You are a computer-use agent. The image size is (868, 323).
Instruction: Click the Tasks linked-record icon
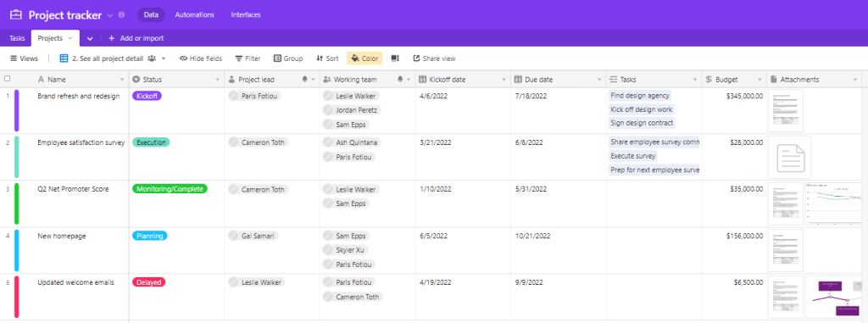click(613, 79)
